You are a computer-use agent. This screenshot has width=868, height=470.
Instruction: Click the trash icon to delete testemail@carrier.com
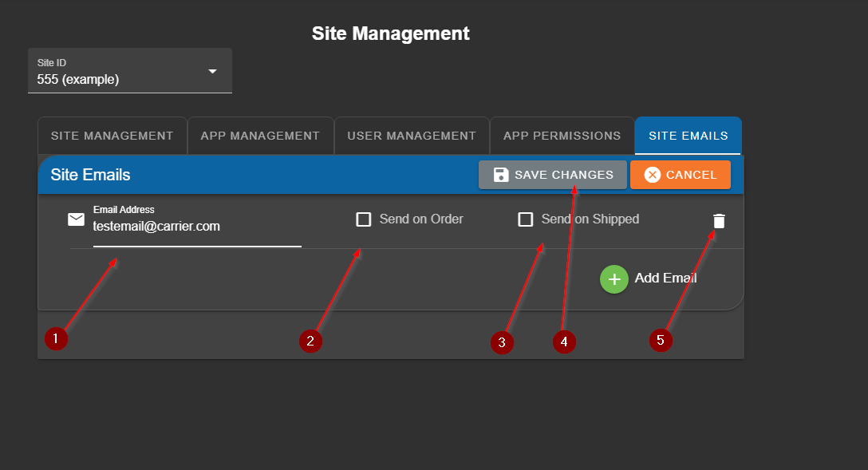[719, 221]
